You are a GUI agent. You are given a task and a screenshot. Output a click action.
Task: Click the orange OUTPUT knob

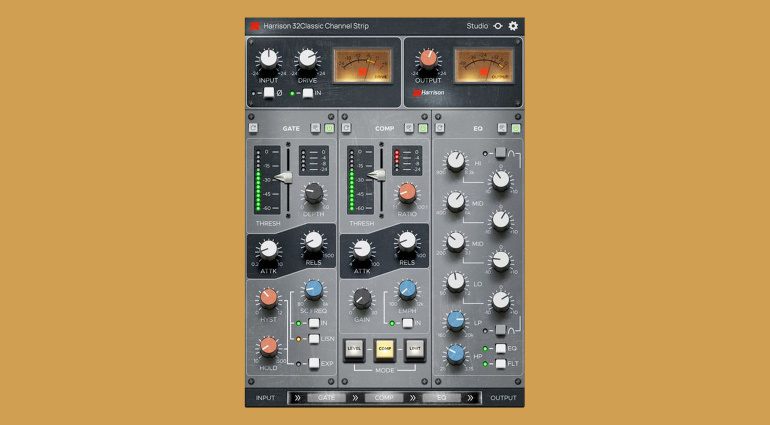click(x=428, y=59)
